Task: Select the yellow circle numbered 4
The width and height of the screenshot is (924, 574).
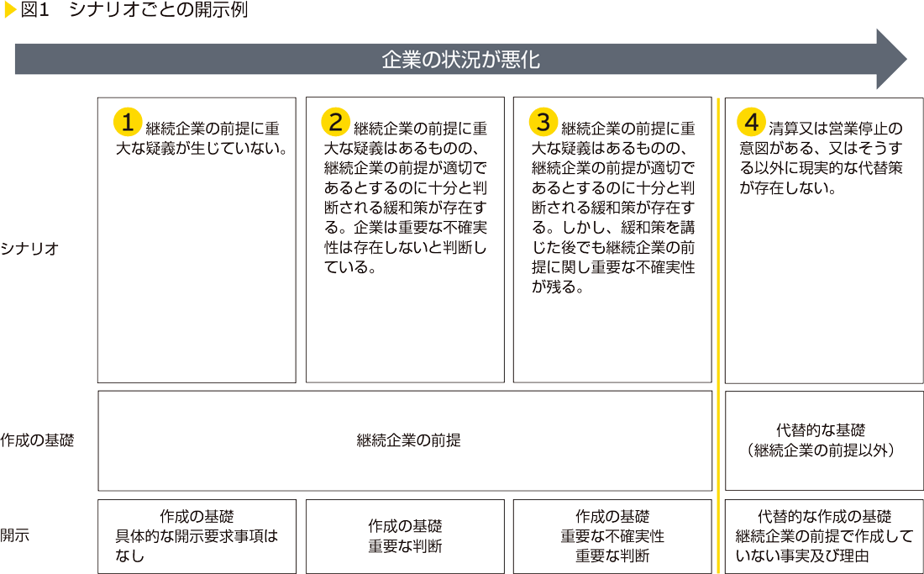Action: click(x=752, y=122)
